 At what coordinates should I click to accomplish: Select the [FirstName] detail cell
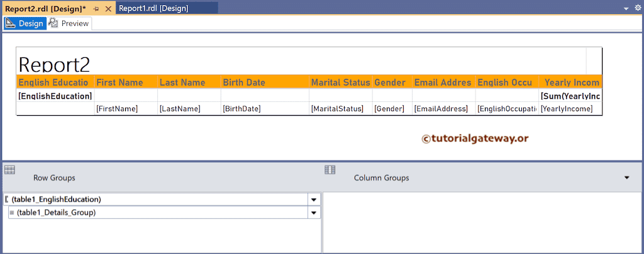tap(126, 109)
